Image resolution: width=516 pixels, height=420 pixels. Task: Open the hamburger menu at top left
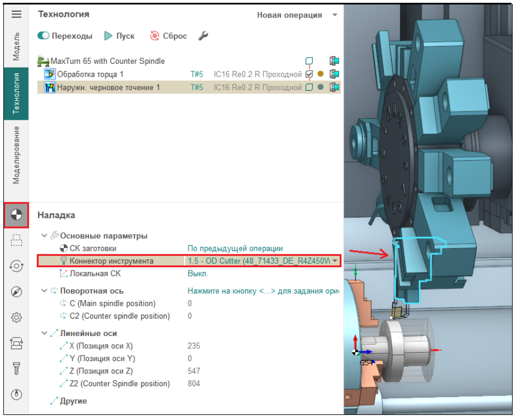coord(16,14)
